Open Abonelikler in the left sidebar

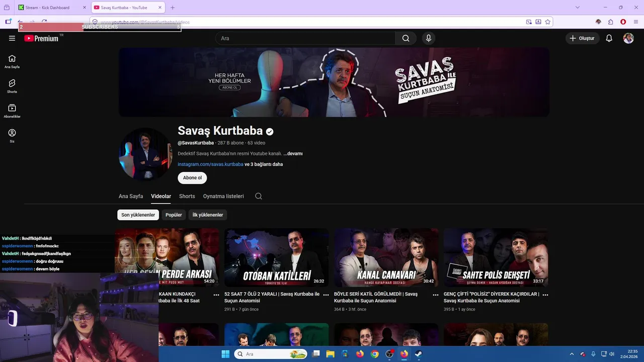(x=12, y=111)
